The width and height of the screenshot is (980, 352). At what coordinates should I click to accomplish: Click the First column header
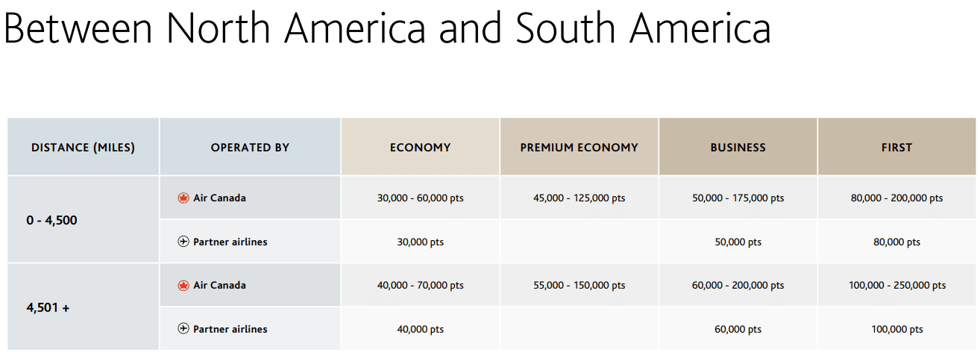coord(896,148)
